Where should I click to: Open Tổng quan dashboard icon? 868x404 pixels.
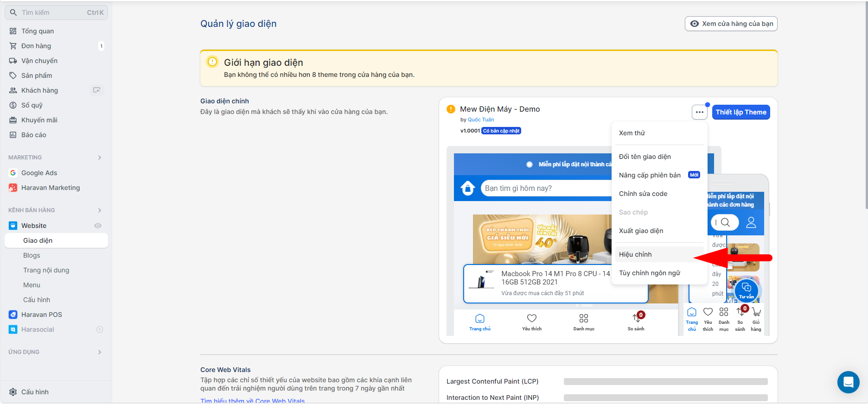[13, 31]
